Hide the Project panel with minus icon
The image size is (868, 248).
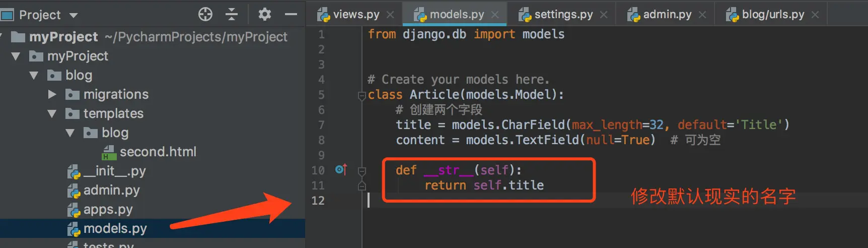point(291,14)
